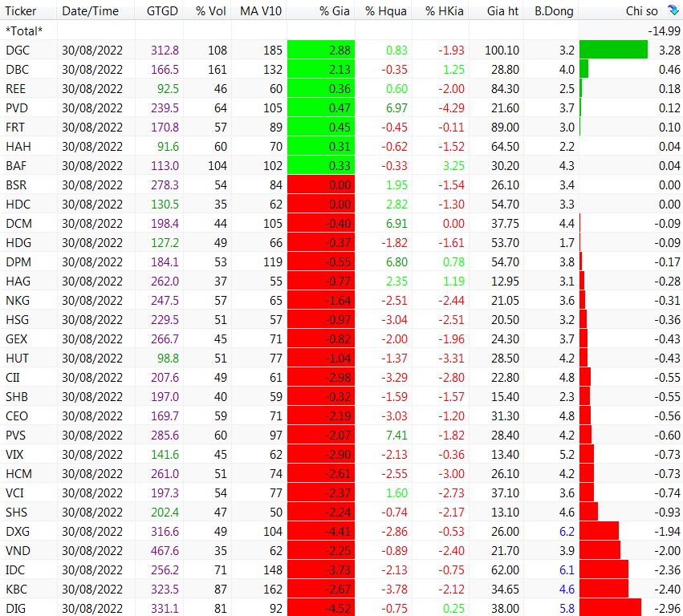Select ticker HAH

(18, 147)
